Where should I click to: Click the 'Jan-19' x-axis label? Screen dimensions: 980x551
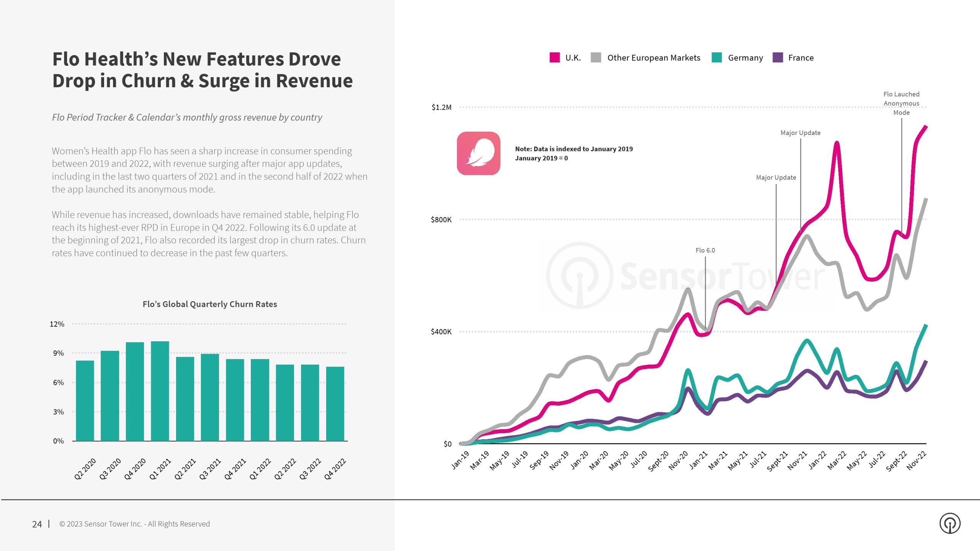click(460, 460)
